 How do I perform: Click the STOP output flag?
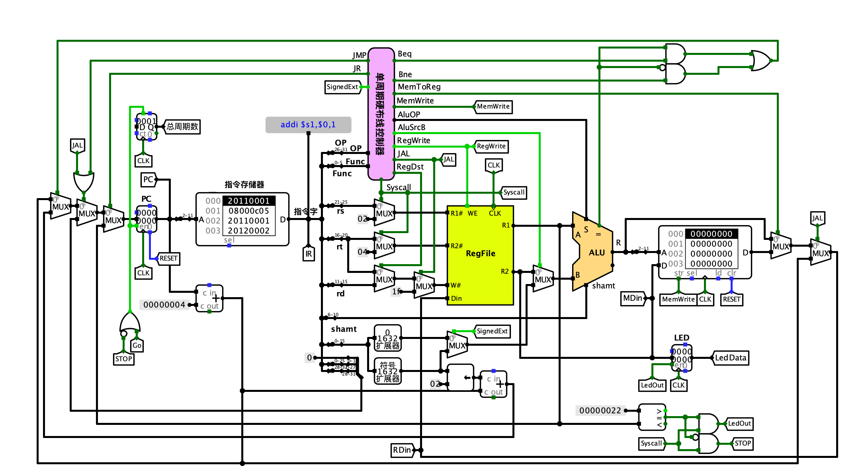click(x=743, y=443)
